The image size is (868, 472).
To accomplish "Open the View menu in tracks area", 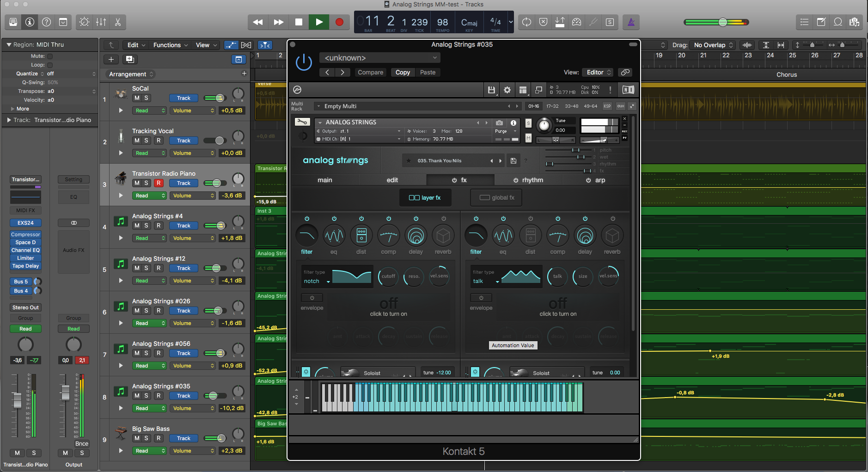I will pyautogui.click(x=206, y=45).
